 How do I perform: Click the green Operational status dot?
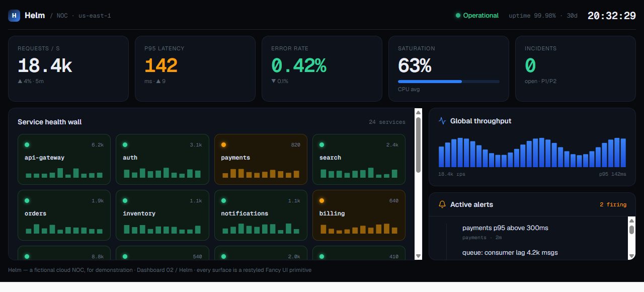[458, 16]
